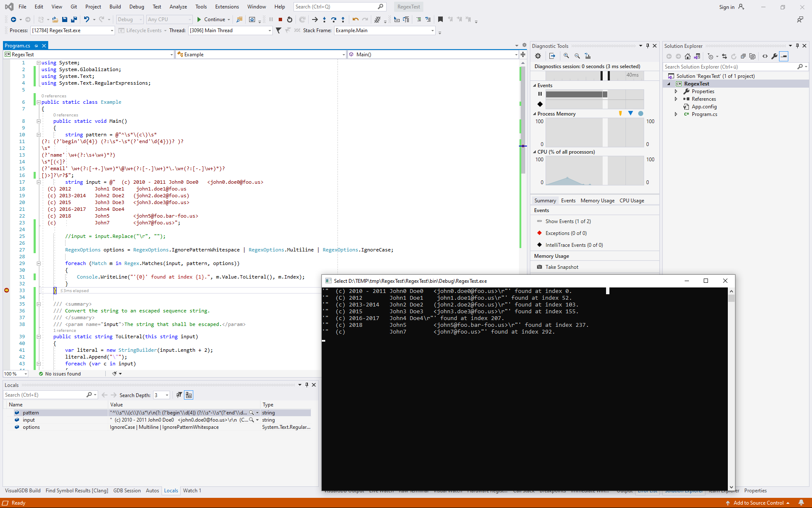This screenshot has height=508, width=812.
Task: Toggle auto-hide pin on Diagnostic Tools panel
Action: coord(647,46)
